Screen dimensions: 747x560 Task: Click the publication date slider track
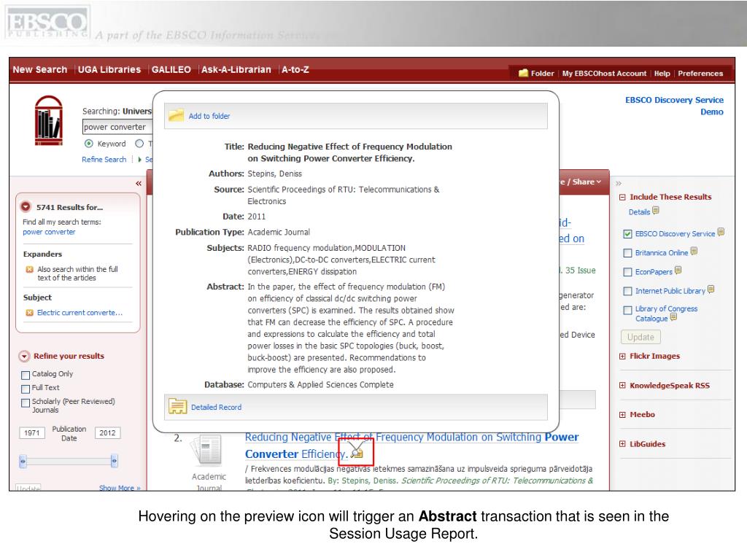[x=68, y=461]
